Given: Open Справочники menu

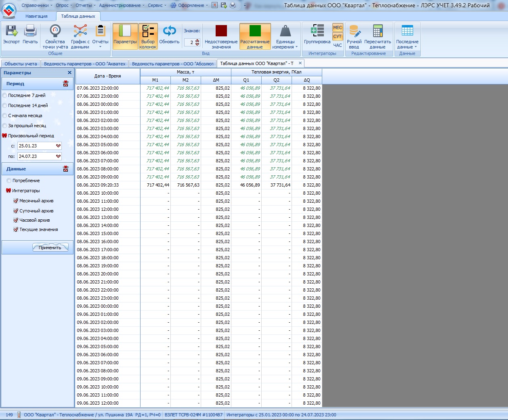Looking at the screenshot, I should 37,5.
